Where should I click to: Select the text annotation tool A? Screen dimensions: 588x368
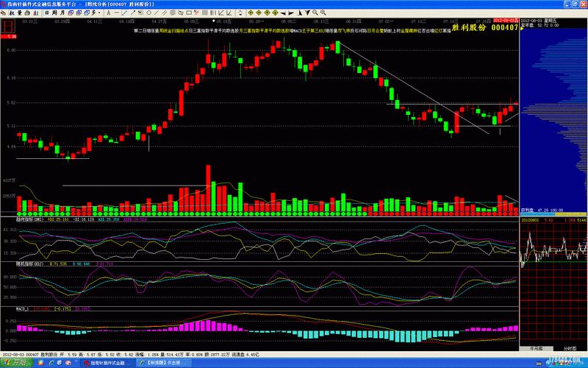109,13
